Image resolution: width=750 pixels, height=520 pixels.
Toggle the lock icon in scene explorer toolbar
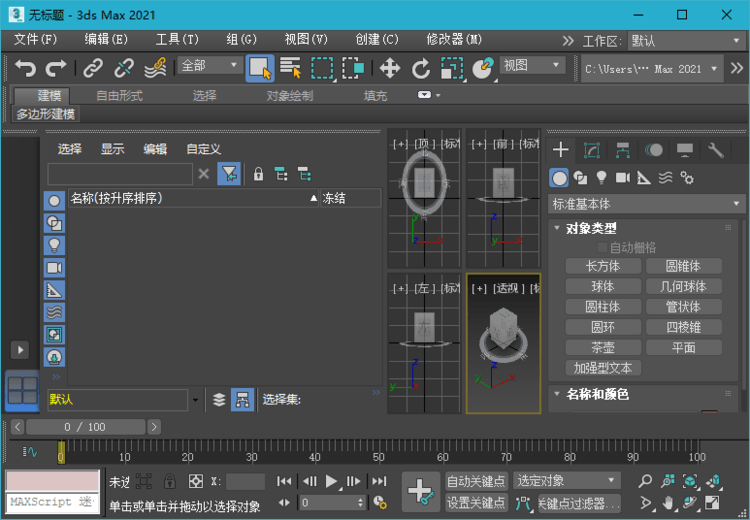pos(258,174)
